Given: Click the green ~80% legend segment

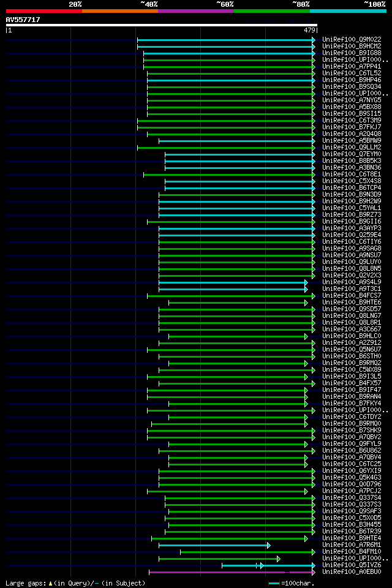Looking at the screenshot, I should 272,11.
